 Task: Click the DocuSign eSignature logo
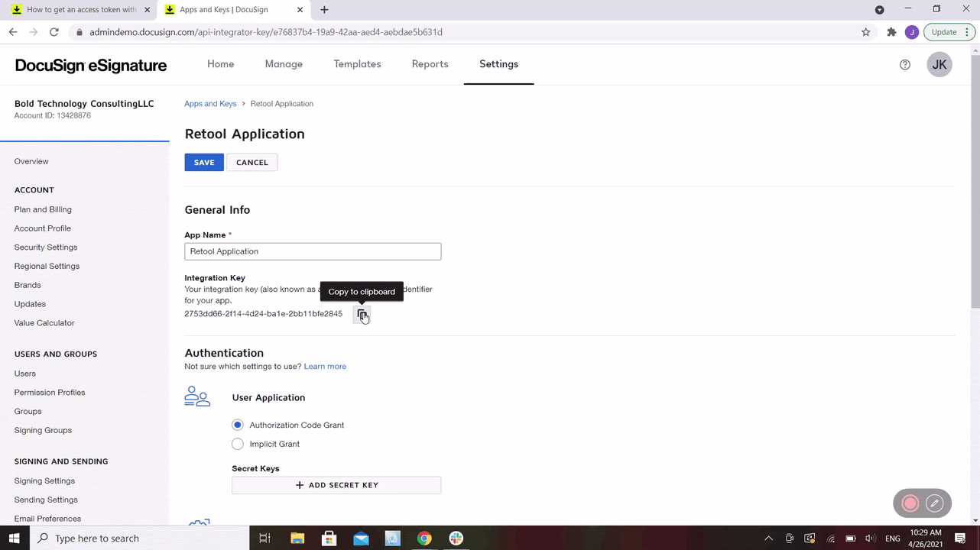pyautogui.click(x=91, y=66)
